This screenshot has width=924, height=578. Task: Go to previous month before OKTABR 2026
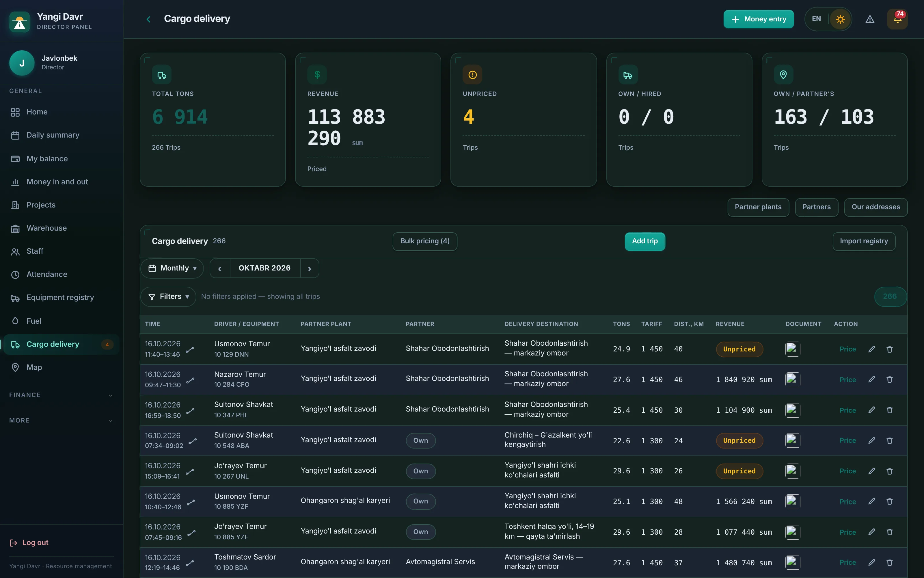click(219, 268)
